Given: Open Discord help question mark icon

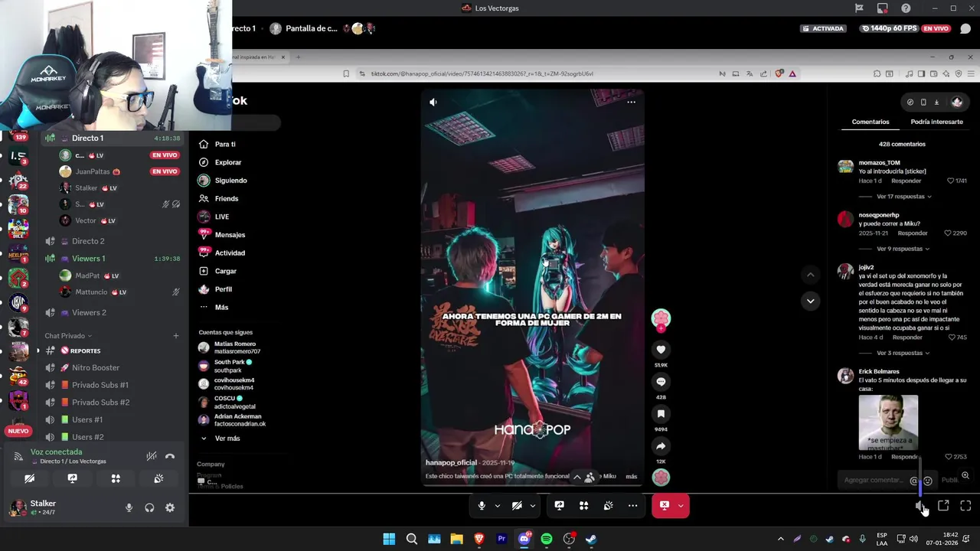Looking at the screenshot, I should click(x=906, y=8).
